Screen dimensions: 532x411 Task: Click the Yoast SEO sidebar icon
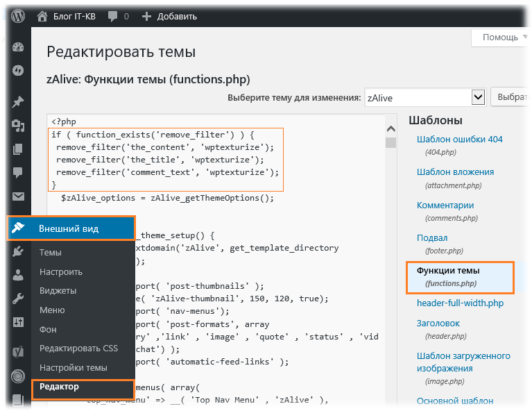[x=18, y=352]
